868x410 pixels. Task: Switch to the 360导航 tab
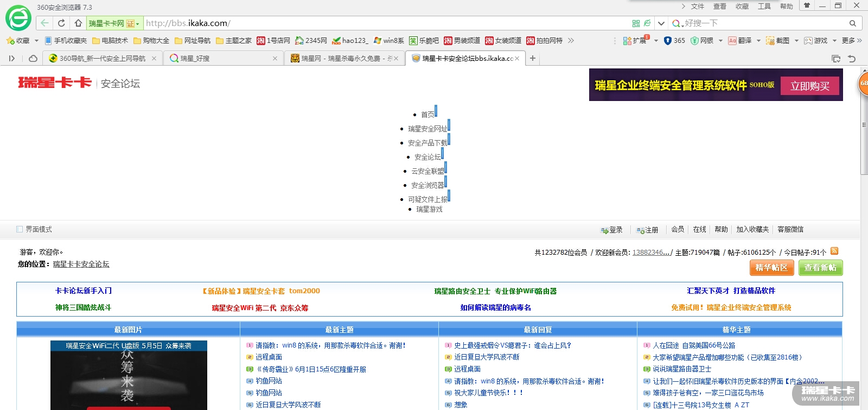pos(103,58)
